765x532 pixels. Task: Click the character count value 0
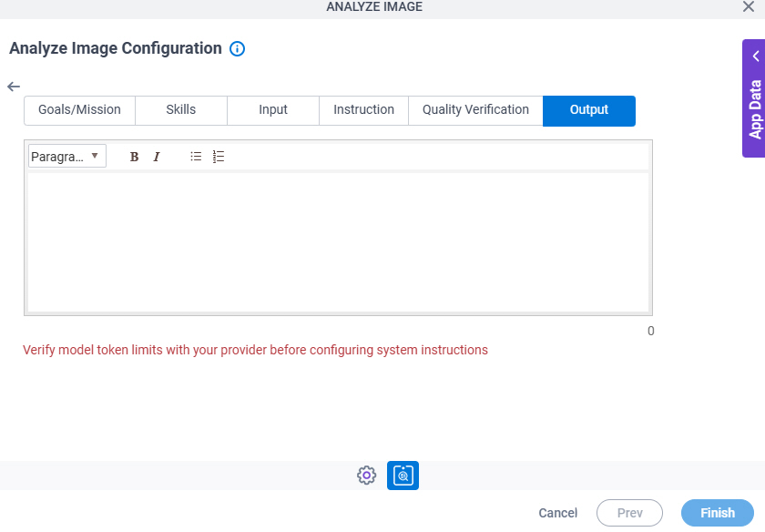651,331
